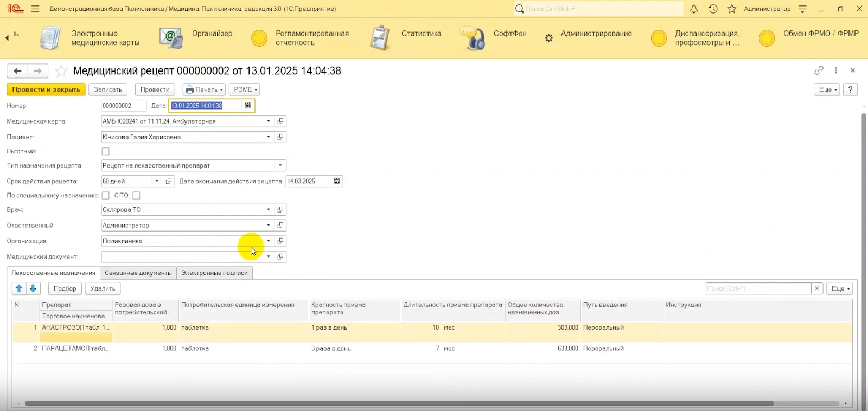The height and width of the screenshot is (411, 868).
Task: Open the Медицинская карта record via its open icon
Action: pyautogui.click(x=280, y=121)
